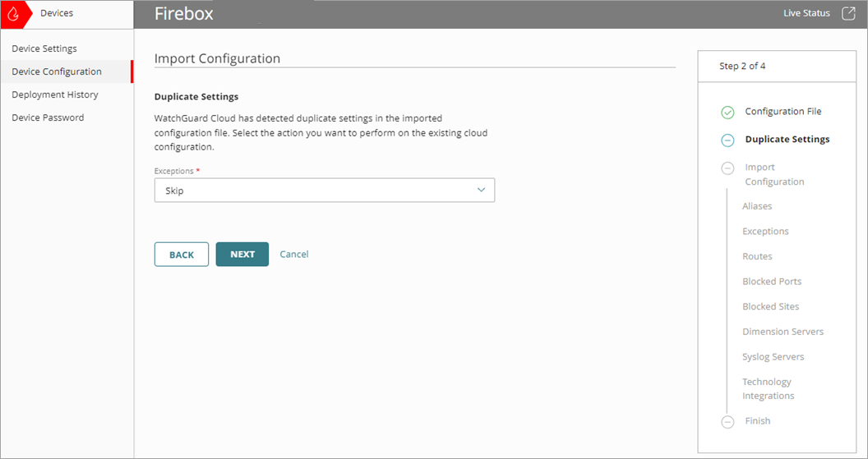Click the Exceptions dropdown chevron arrow
Screen dimensions: 868x459
click(481, 190)
